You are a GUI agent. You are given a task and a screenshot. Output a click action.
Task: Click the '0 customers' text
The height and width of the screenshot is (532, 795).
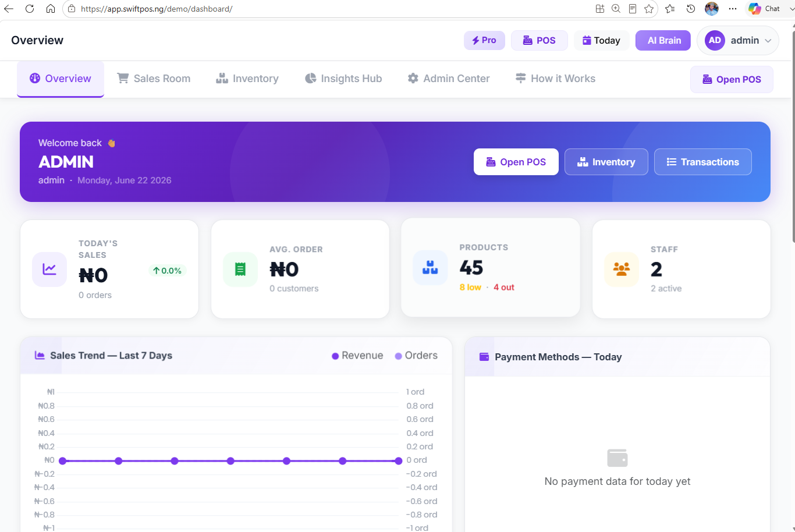click(294, 289)
